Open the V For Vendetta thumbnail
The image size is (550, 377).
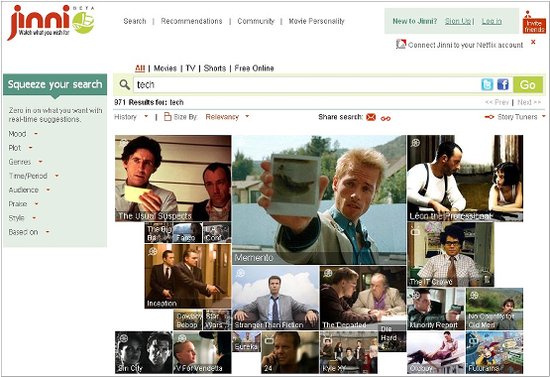click(x=202, y=352)
